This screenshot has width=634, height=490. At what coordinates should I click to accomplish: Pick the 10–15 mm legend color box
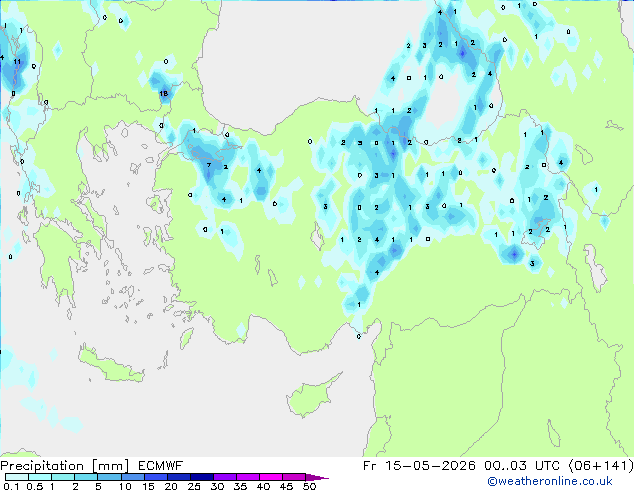coord(133,477)
